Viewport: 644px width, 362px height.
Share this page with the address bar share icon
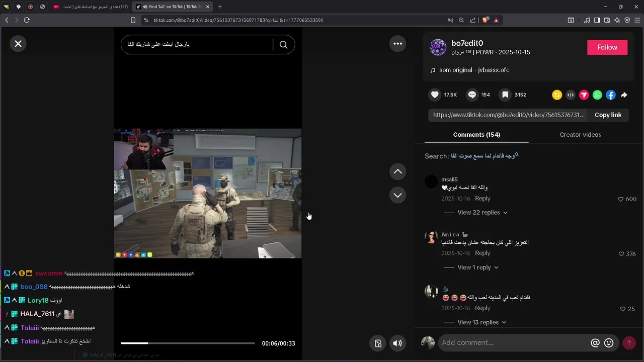(473, 20)
